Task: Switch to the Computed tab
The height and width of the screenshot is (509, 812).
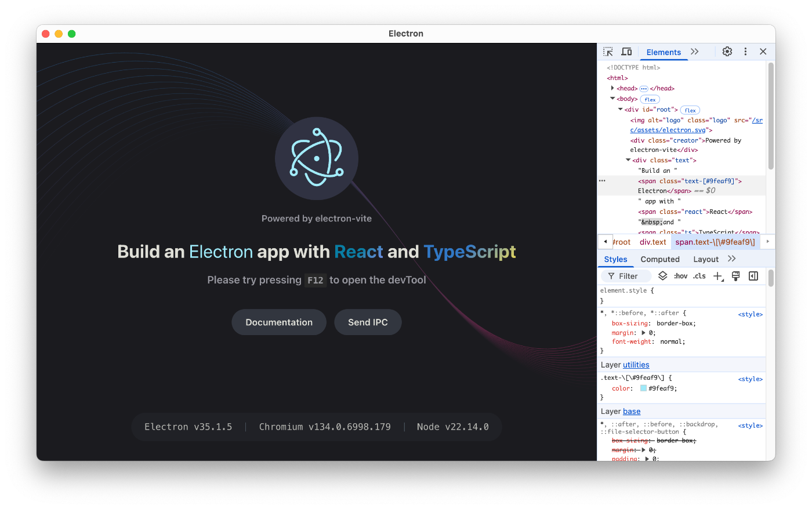Action: click(660, 259)
